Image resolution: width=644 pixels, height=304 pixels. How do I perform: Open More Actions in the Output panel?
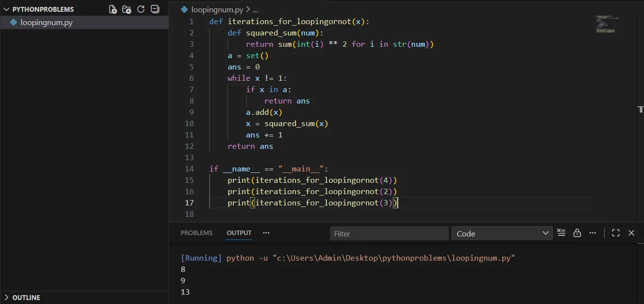592,233
